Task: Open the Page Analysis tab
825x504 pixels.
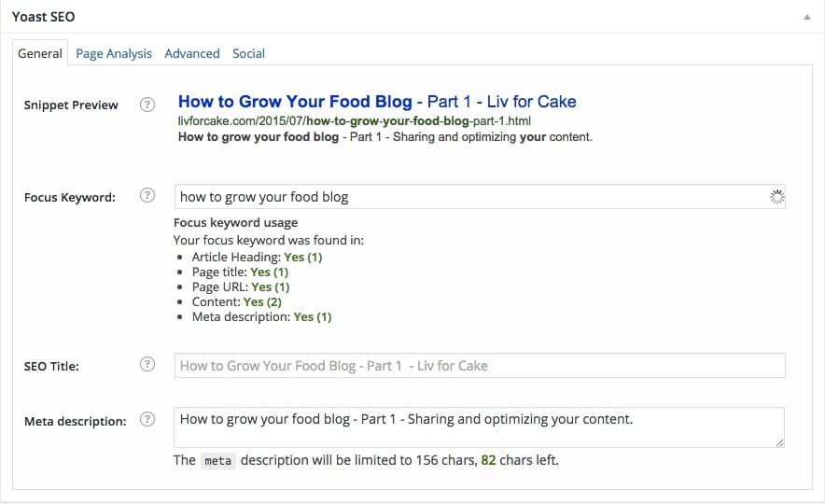Action: [114, 53]
